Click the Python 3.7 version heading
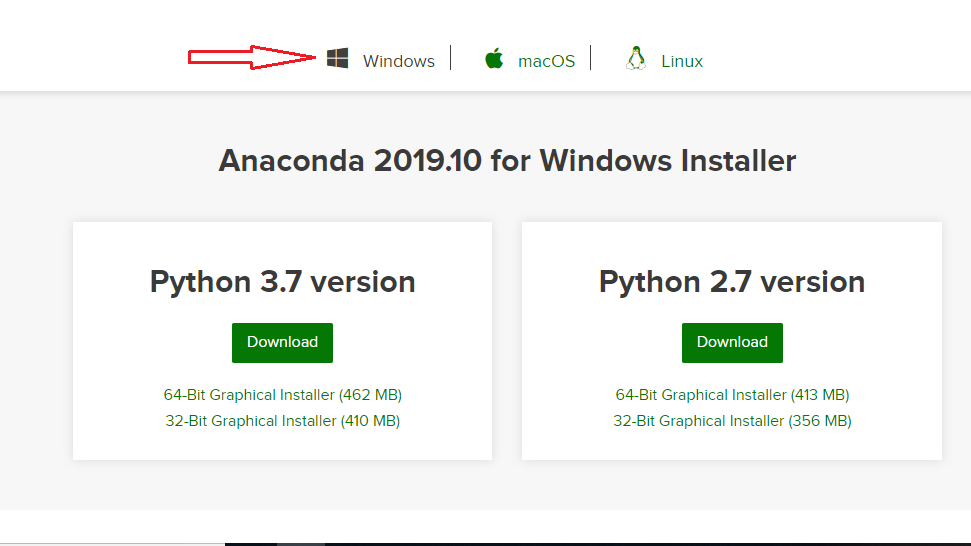Viewport: 971px width, 546px height. tap(282, 282)
